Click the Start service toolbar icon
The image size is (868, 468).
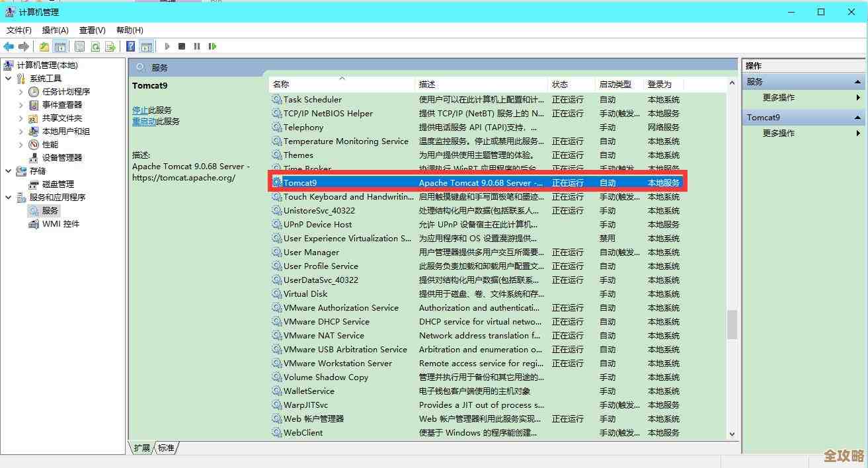[167, 46]
